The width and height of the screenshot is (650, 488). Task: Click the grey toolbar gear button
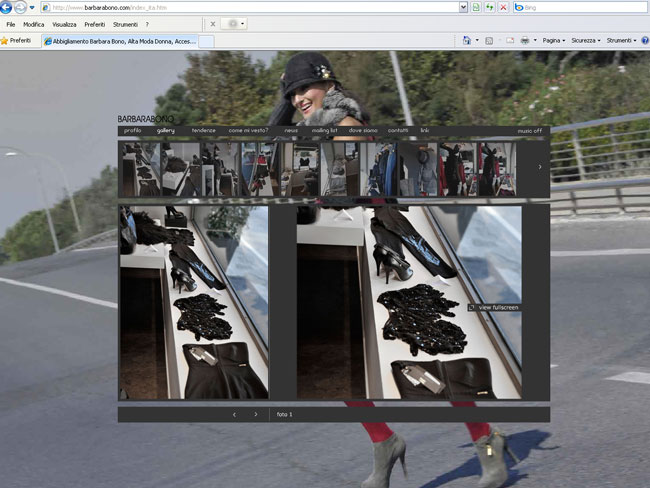[231, 24]
